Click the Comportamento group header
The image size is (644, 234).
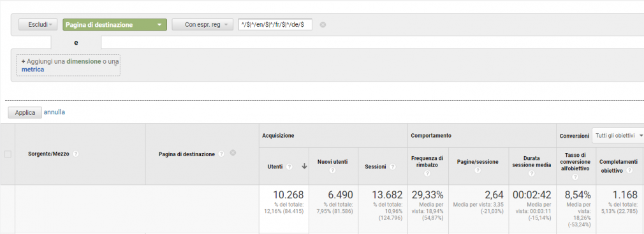click(431, 135)
